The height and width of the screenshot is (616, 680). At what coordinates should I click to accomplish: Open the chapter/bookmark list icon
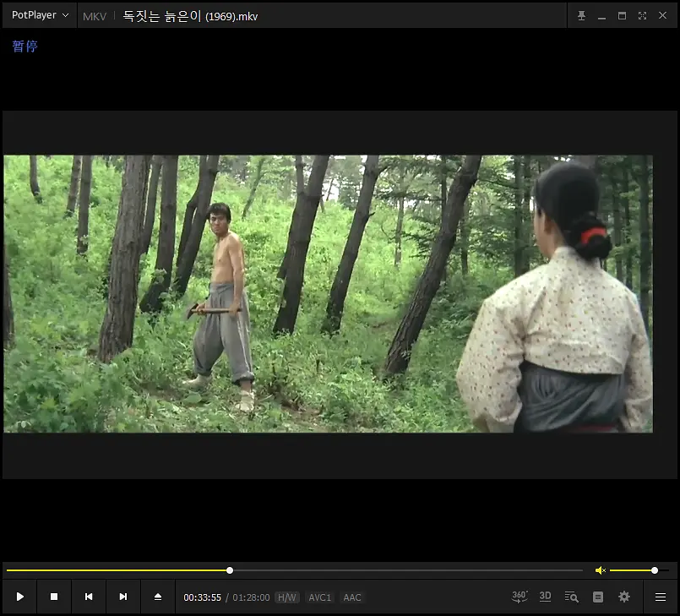click(x=598, y=597)
